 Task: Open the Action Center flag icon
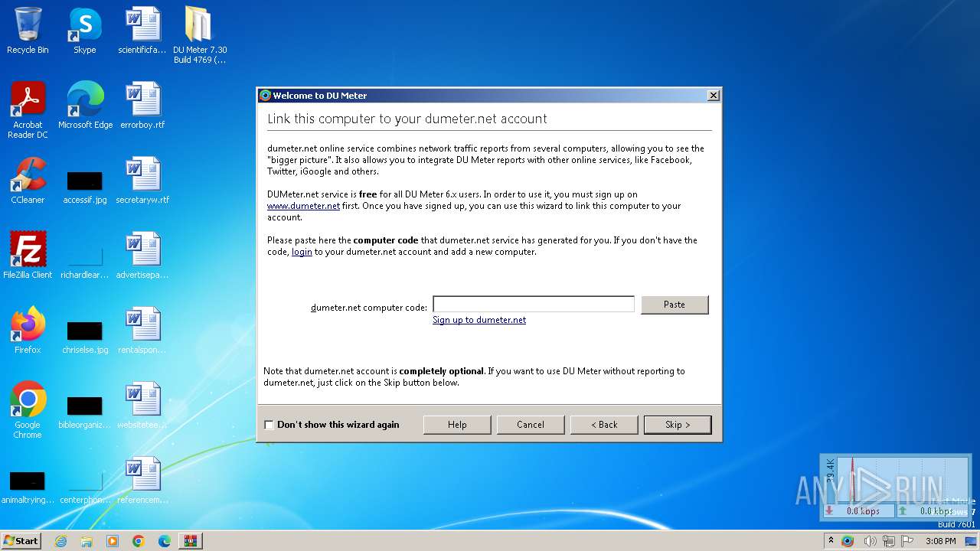tap(906, 541)
